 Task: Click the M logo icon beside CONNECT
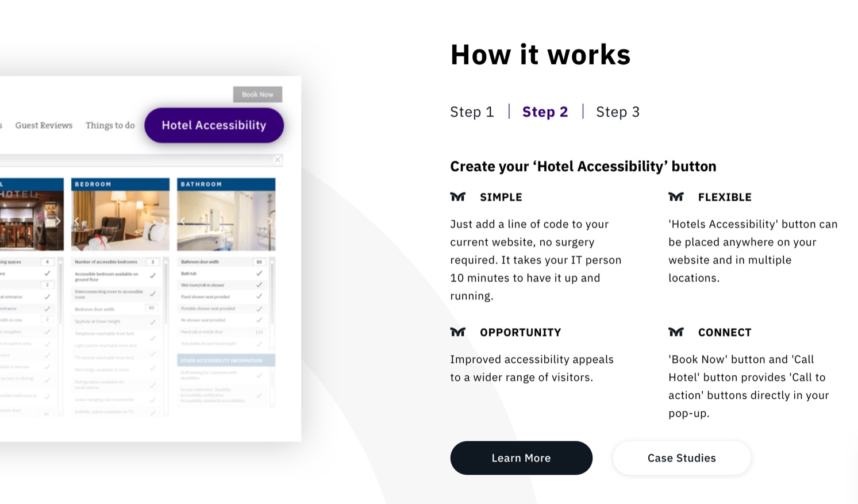click(x=676, y=332)
